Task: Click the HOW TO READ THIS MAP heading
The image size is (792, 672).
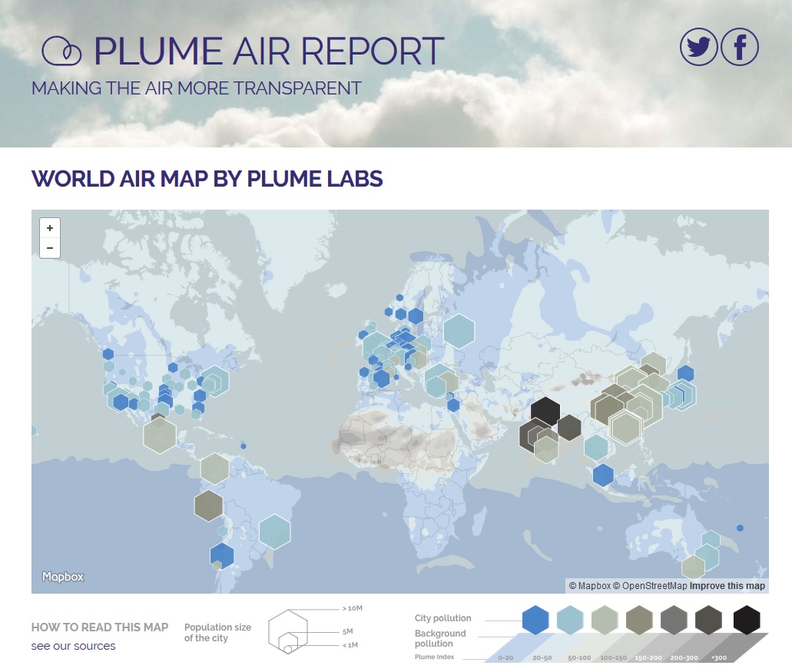Action: (x=100, y=627)
